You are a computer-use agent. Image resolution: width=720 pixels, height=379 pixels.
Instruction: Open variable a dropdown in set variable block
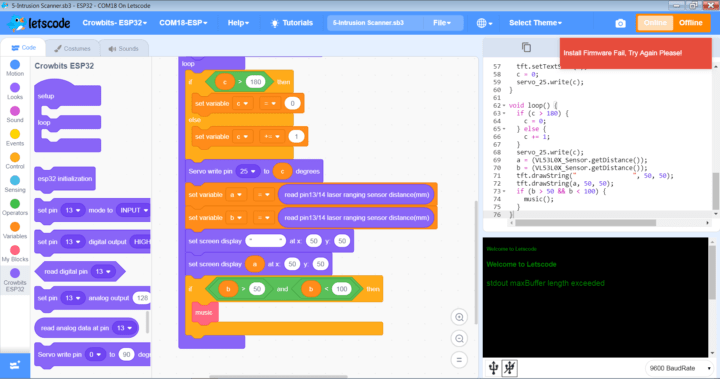236,195
